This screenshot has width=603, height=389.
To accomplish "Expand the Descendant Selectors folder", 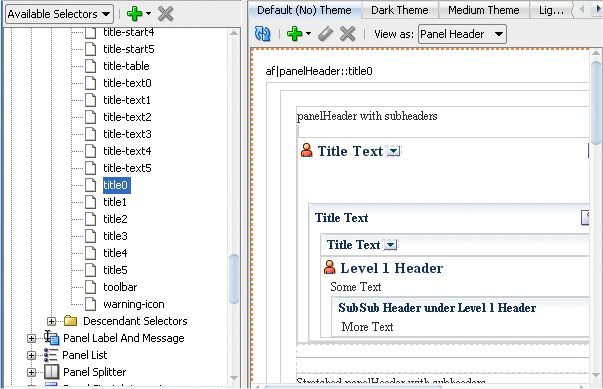I will [x=51, y=321].
